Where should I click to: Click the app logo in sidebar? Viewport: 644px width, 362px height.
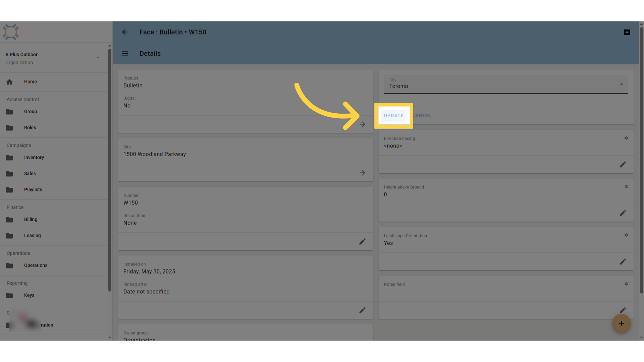11,32
